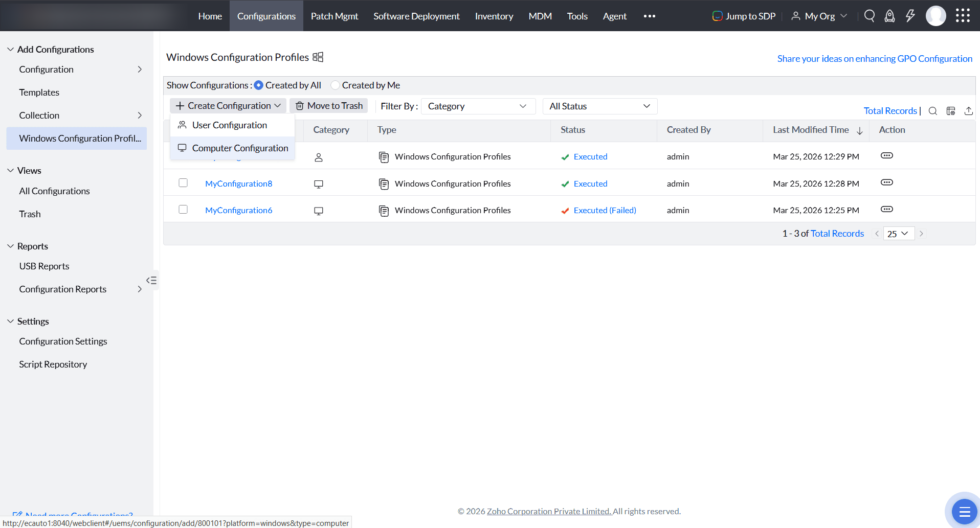Open action menu for 12:29 PM row
The height and width of the screenshot is (528, 980).
pyautogui.click(x=887, y=155)
